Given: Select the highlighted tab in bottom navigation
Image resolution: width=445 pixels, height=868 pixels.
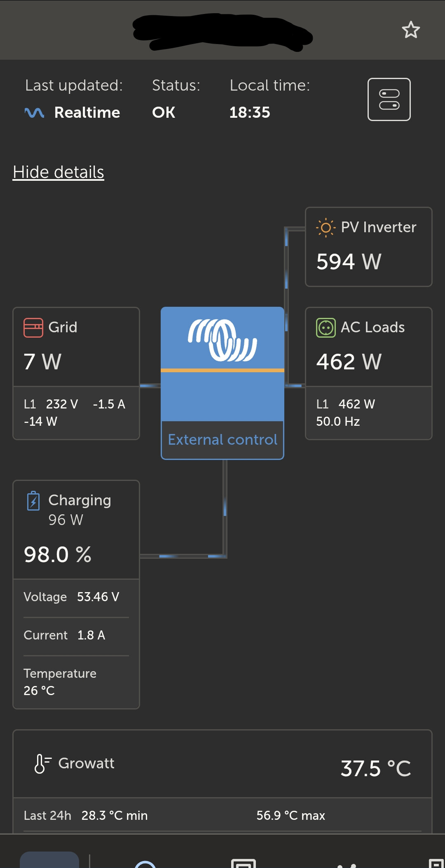Looking at the screenshot, I should point(49,860).
